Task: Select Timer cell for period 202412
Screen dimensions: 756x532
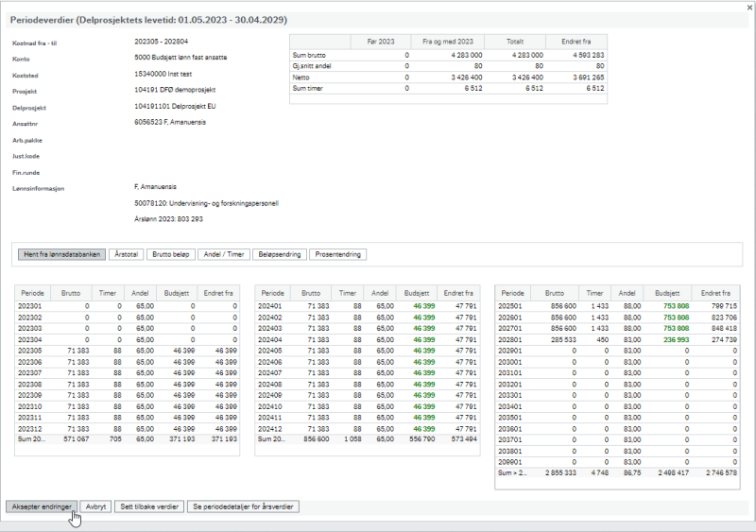Action: click(348, 429)
